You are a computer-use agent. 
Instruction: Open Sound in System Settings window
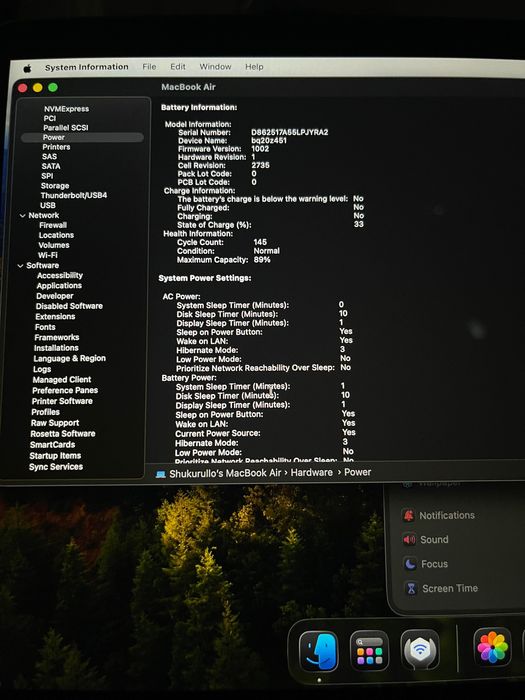(x=434, y=539)
